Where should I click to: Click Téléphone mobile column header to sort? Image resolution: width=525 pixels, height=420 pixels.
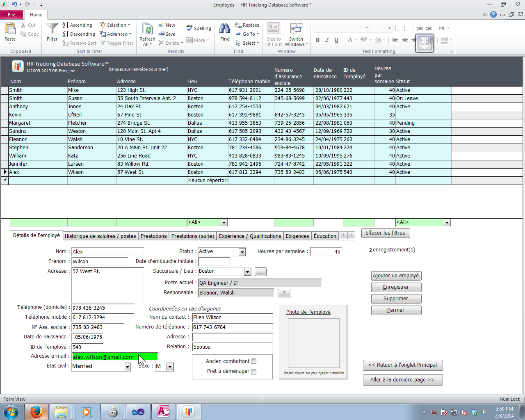[249, 82]
